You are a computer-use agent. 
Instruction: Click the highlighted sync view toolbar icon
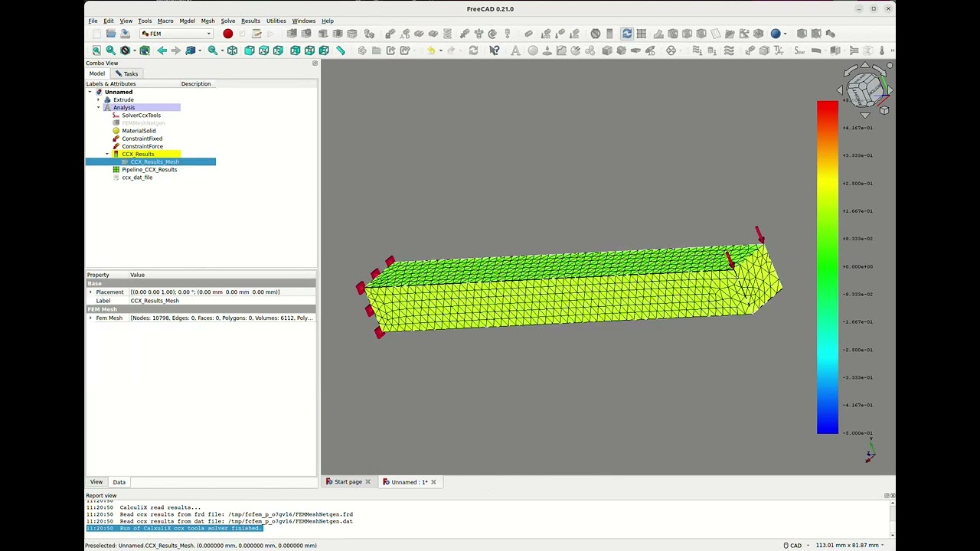coord(626,34)
